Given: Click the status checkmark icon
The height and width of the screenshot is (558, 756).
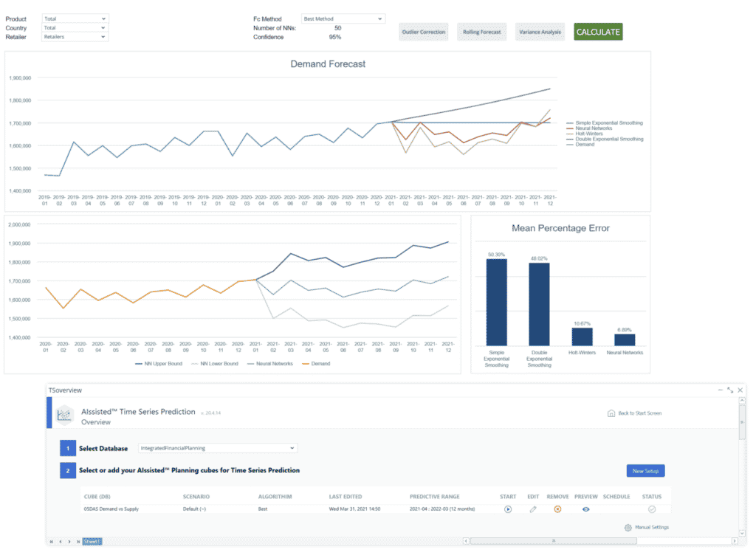Looking at the screenshot, I should (652, 509).
